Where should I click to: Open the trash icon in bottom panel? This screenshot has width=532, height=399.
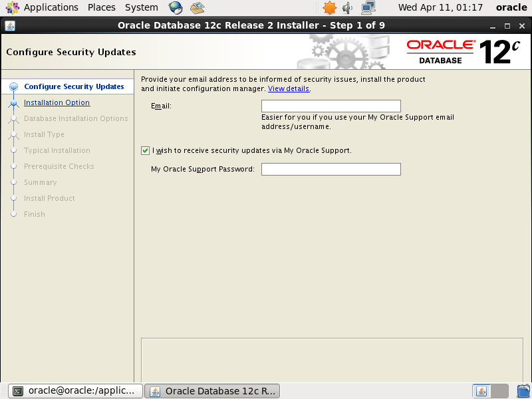[x=524, y=391]
